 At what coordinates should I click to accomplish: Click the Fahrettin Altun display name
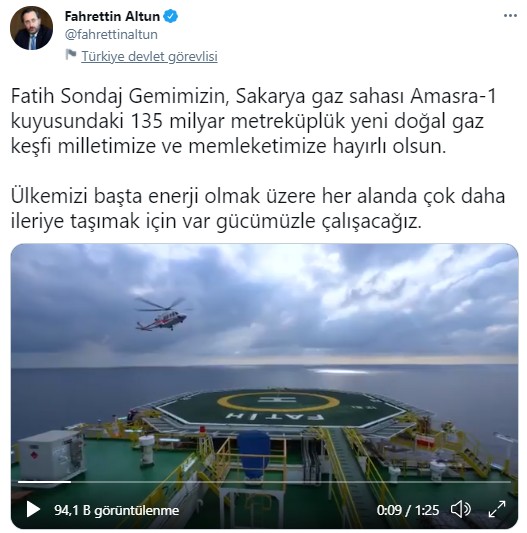(112, 16)
